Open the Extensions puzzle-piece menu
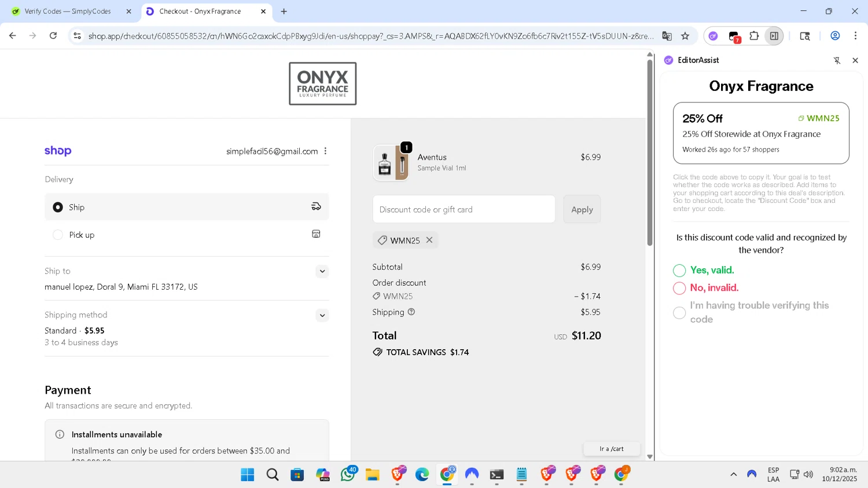Screen dimensions: 868x488 click(x=754, y=36)
